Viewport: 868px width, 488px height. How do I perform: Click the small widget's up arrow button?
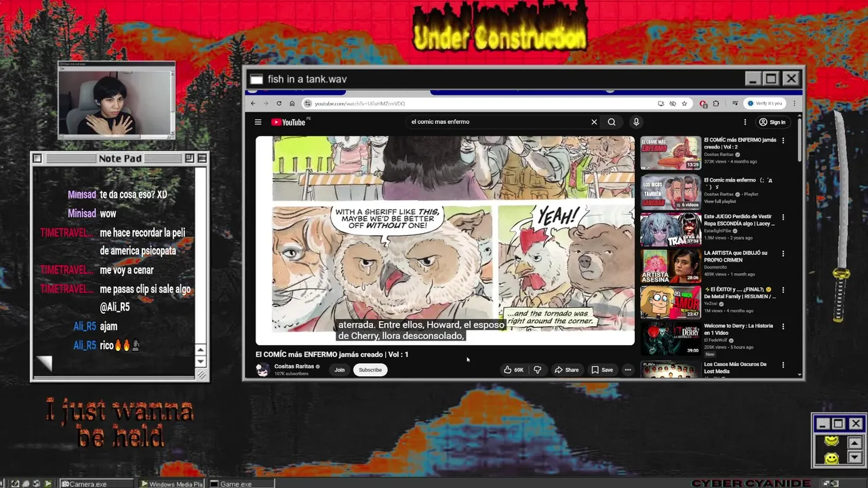coord(854,443)
